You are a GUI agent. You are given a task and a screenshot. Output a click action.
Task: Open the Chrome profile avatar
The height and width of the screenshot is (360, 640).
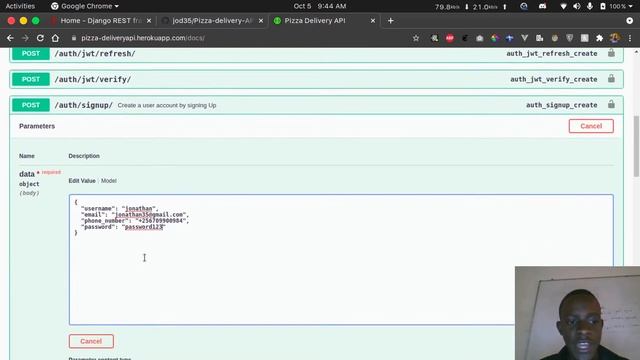pos(614,38)
